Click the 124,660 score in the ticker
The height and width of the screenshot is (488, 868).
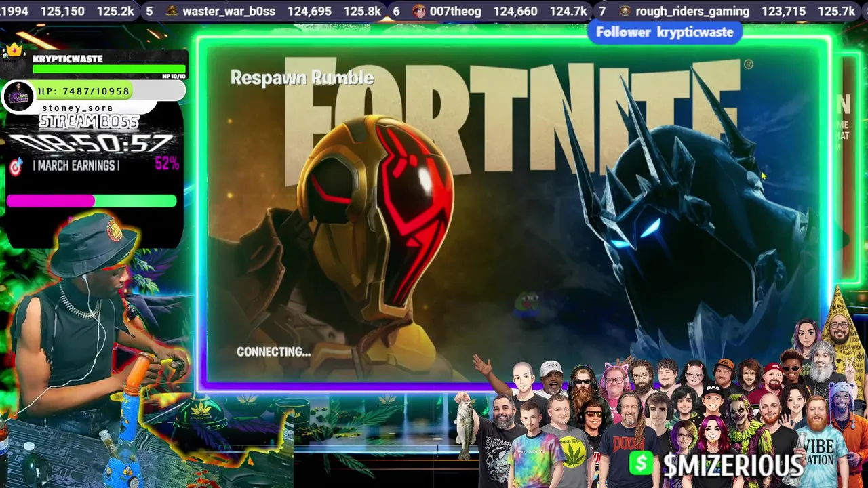(515, 11)
